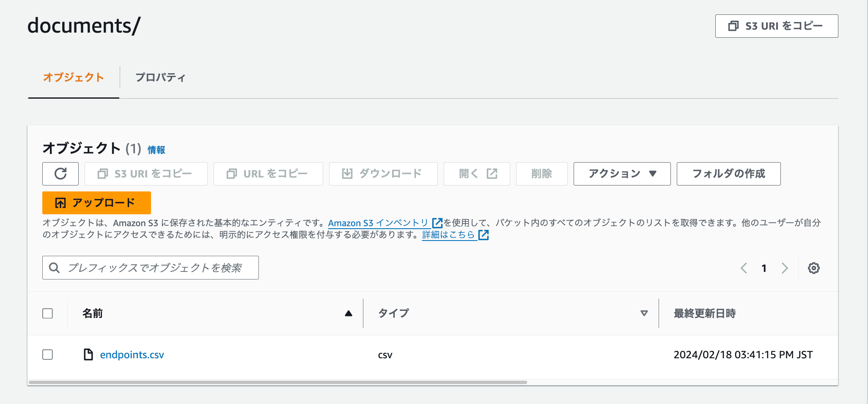Screen dimensions: 868x404
Task: Click search magnifier icon in prefix field
Action: 55,268
